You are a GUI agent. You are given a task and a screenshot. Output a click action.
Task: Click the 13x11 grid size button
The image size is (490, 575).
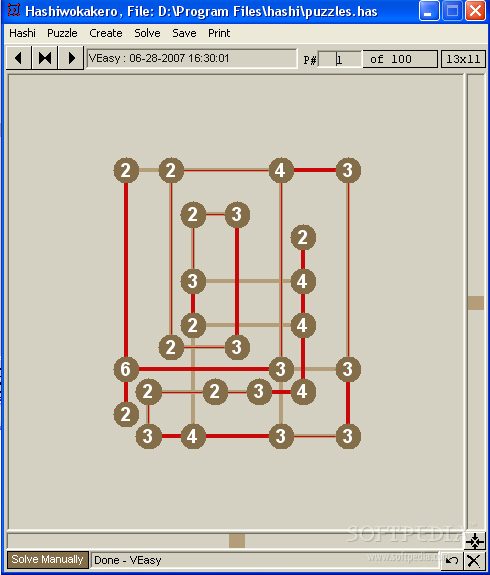pyautogui.click(x=463, y=59)
